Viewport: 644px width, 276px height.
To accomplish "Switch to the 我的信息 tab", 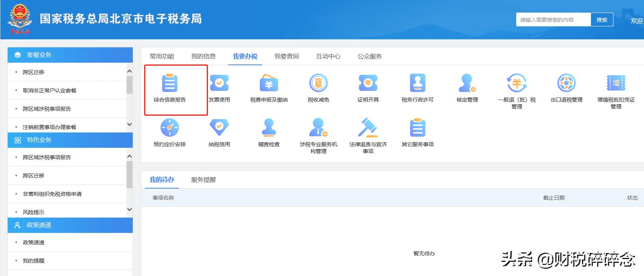I will pos(203,56).
